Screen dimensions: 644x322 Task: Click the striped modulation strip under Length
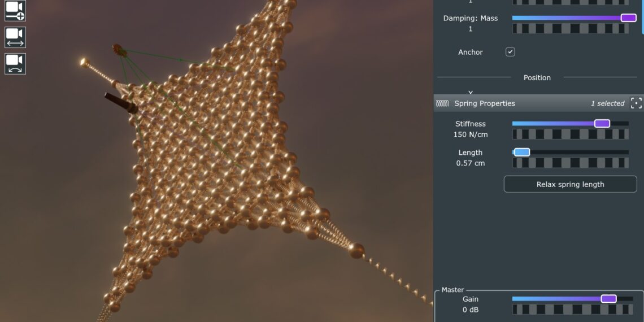(x=570, y=163)
